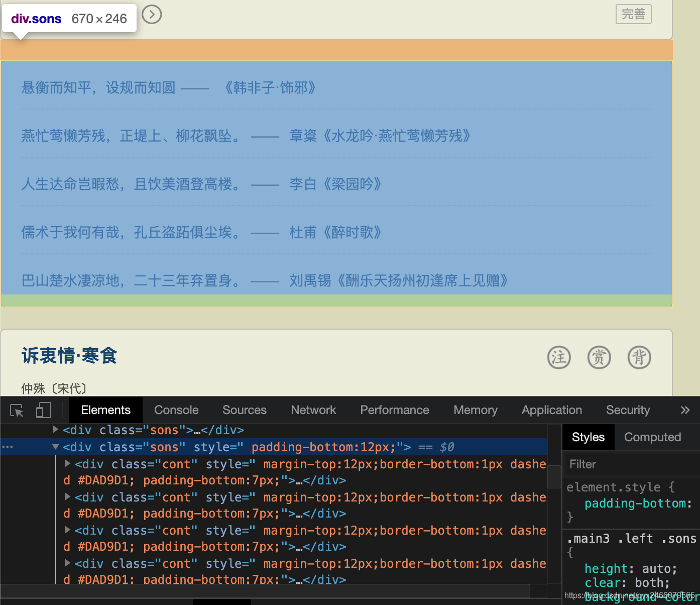Collapse the selected div.sons padding-bottom node
700x605 pixels.
click(x=56, y=447)
